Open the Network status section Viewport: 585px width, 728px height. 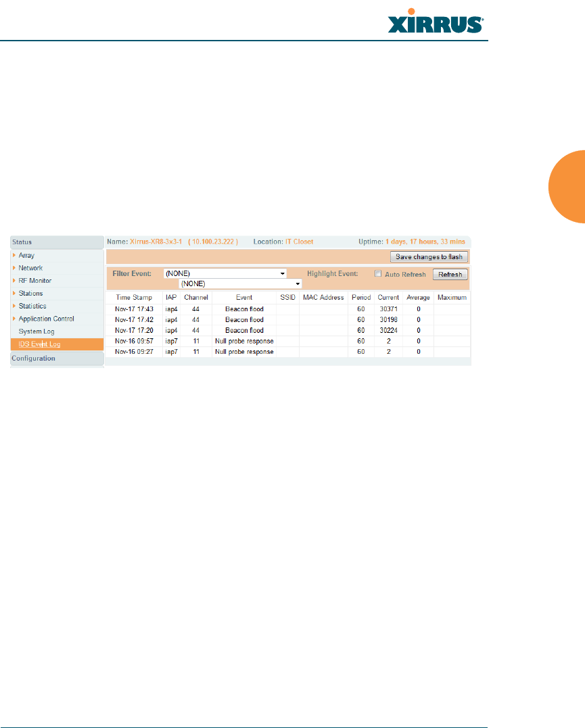click(30, 268)
